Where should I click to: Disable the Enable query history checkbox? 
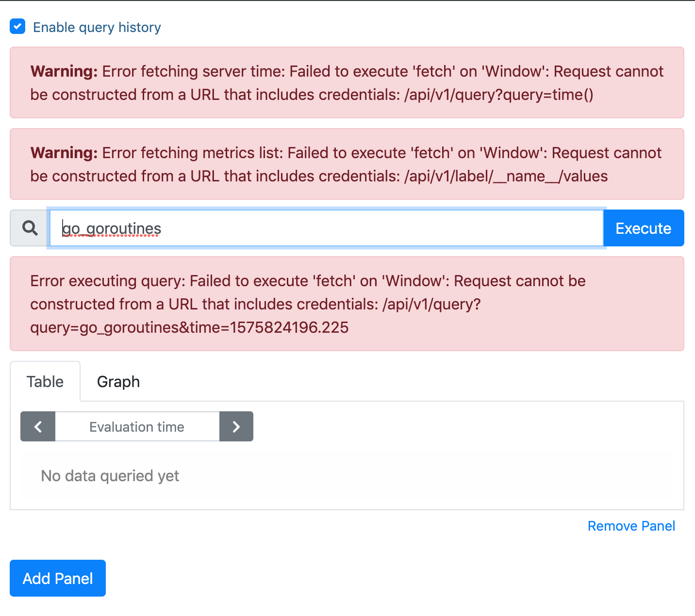pos(17,27)
